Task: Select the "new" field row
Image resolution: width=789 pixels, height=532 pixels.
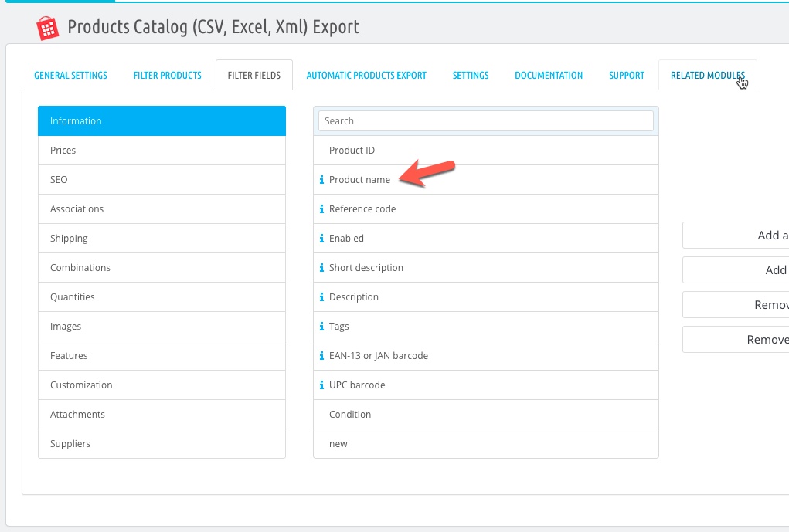Action: pyautogui.click(x=486, y=443)
